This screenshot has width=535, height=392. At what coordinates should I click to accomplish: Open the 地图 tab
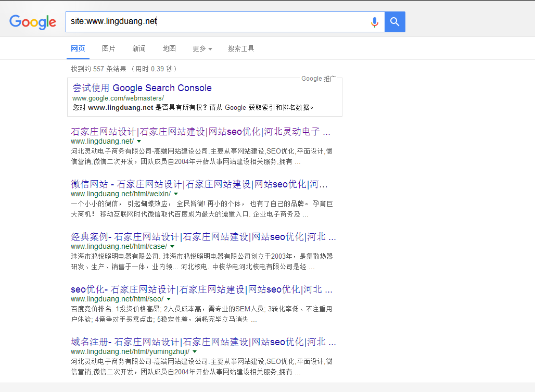pyautogui.click(x=169, y=48)
